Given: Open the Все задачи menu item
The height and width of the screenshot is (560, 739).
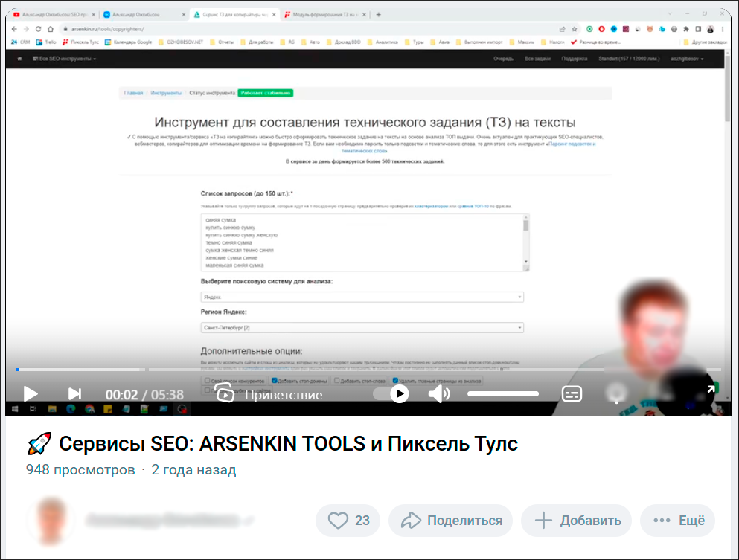Looking at the screenshot, I should point(537,59).
